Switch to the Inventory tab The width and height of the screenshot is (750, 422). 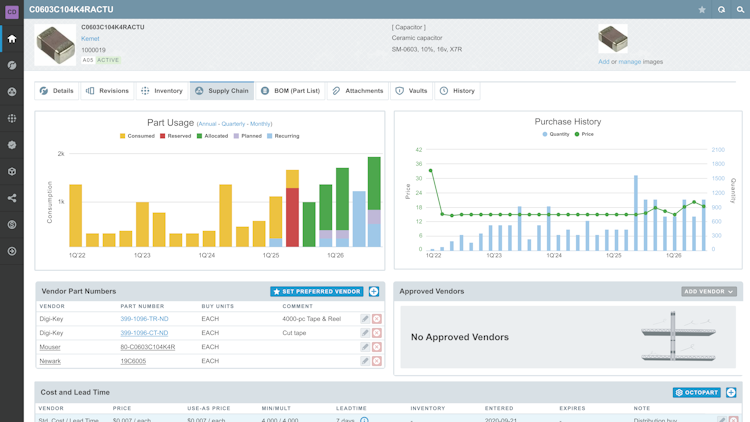[x=162, y=91]
